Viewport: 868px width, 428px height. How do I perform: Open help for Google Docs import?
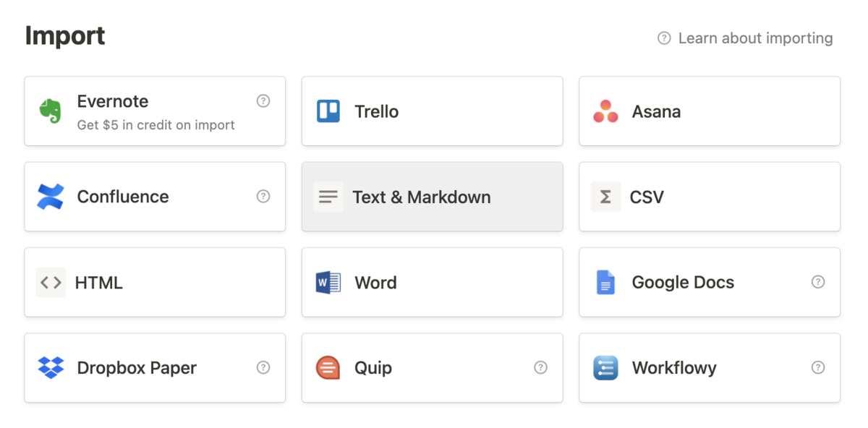[818, 282]
